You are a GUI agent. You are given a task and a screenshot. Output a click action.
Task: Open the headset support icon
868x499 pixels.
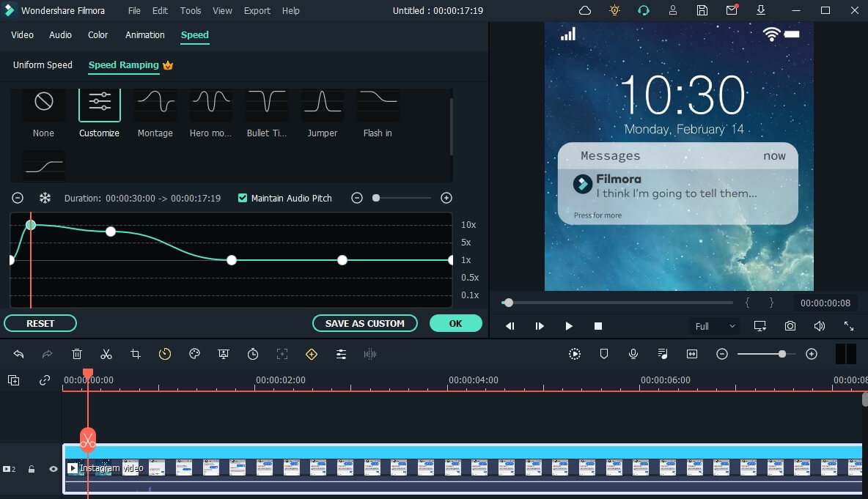click(x=643, y=10)
